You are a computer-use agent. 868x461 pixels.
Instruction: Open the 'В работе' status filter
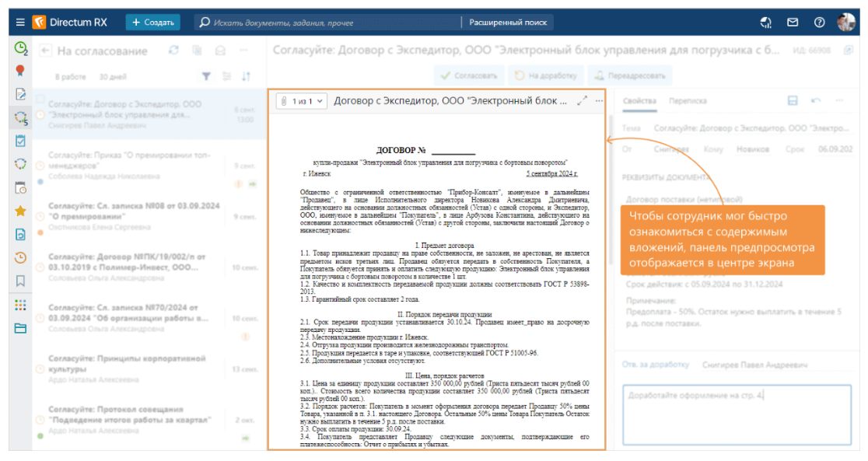tap(70, 77)
